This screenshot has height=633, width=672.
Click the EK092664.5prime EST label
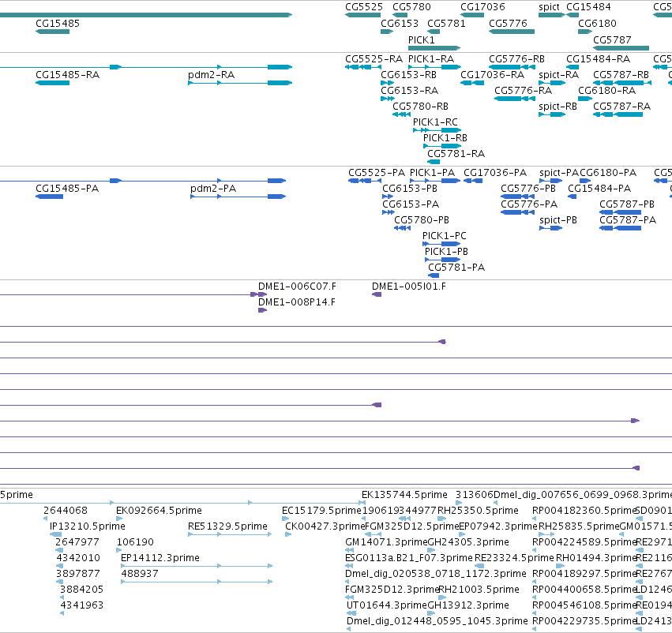coord(159,511)
